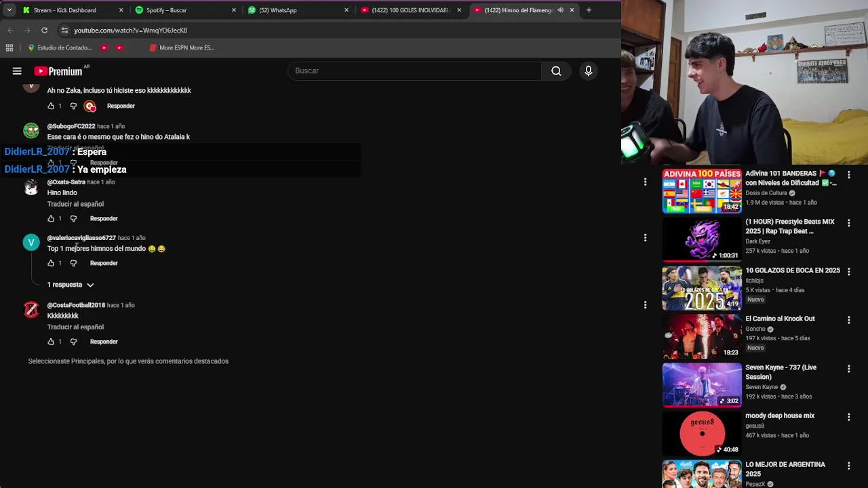
Task: Reload the page in browser toolbar
Action: (44, 30)
